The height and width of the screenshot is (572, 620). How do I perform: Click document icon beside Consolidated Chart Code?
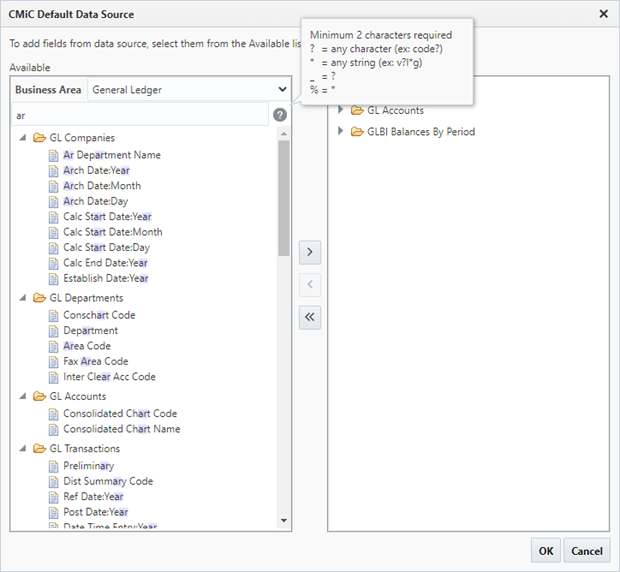53,414
